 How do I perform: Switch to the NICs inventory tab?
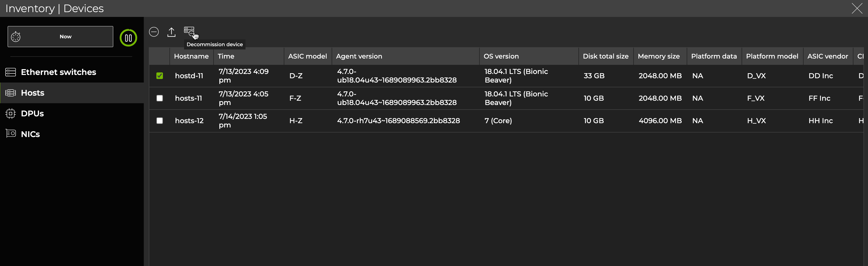click(x=30, y=134)
